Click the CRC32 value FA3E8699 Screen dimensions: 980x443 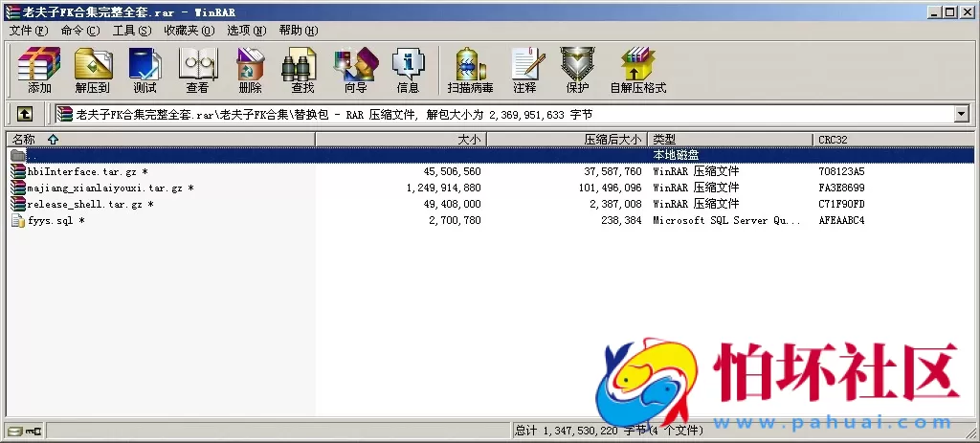(841, 188)
